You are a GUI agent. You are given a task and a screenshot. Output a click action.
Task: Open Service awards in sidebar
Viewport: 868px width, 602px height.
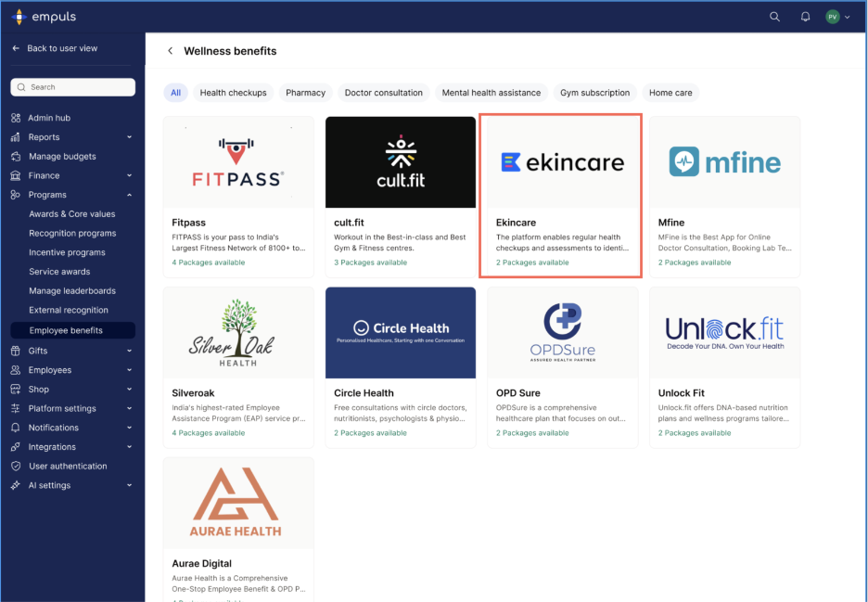point(59,272)
